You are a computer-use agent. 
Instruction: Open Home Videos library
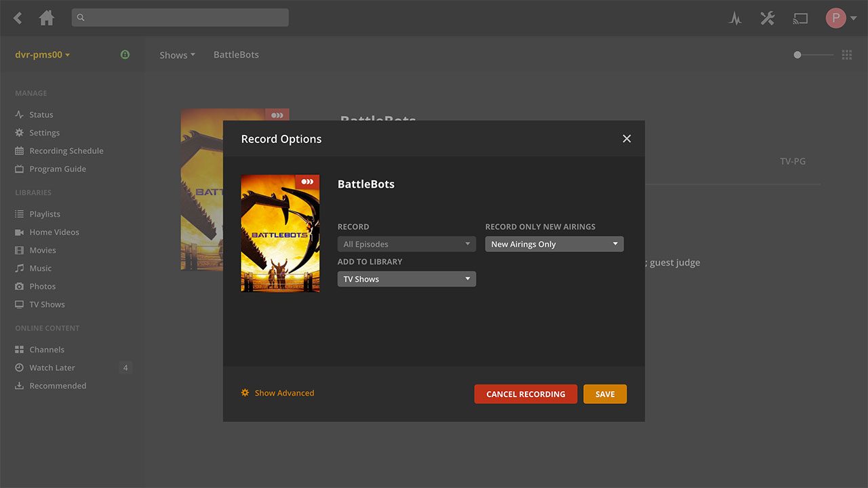[54, 232]
